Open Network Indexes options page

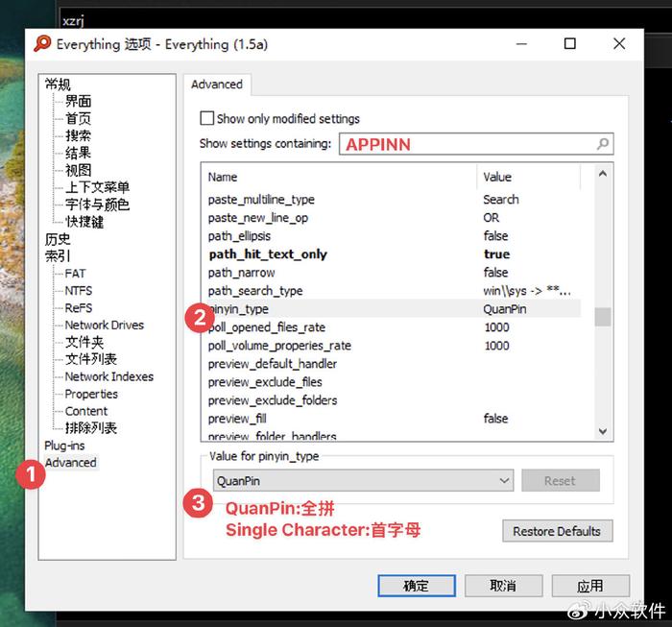coord(109,376)
